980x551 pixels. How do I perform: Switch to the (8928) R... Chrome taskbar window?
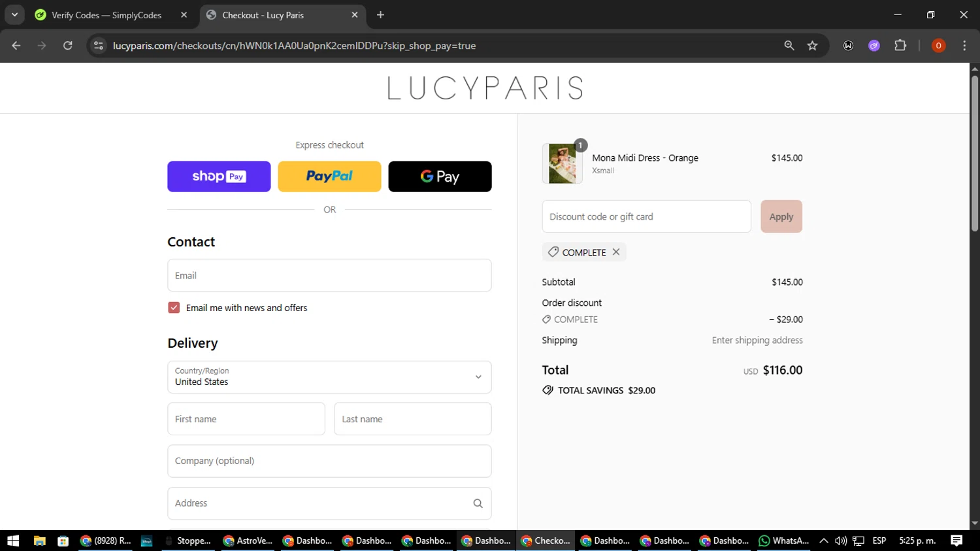[x=105, y=541]
